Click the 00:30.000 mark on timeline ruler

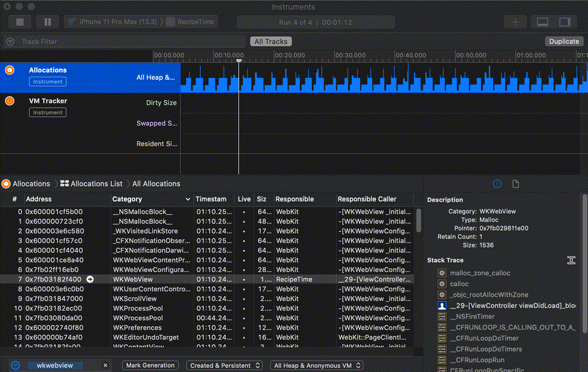click(x=351, y=56)
